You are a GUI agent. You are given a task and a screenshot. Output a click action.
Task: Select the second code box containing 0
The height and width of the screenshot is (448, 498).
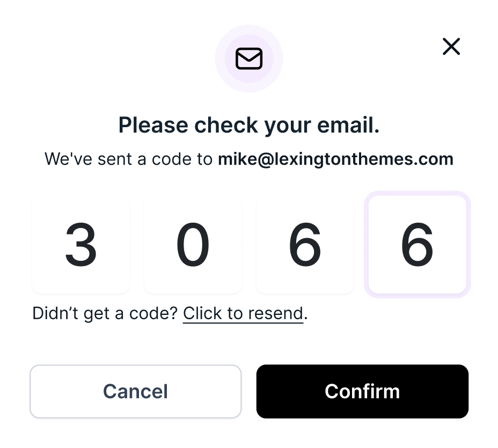pyautogui.click(x=193, y=245)
